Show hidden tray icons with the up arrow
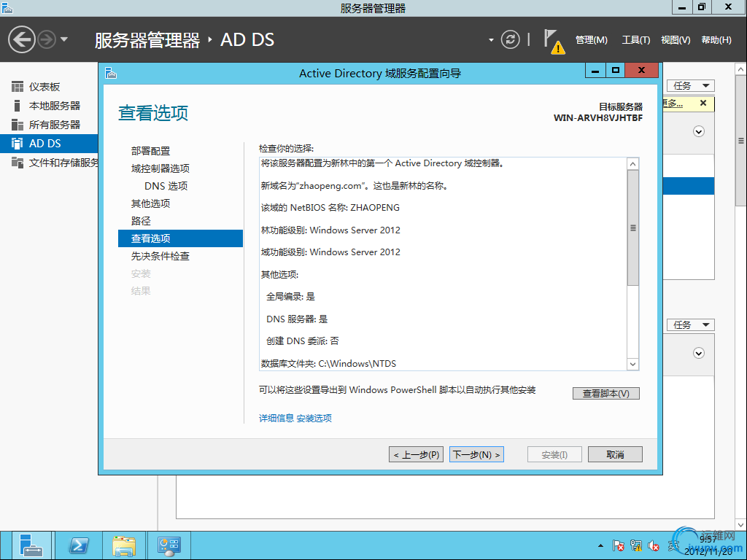747x560 pixels. point(601,545)
